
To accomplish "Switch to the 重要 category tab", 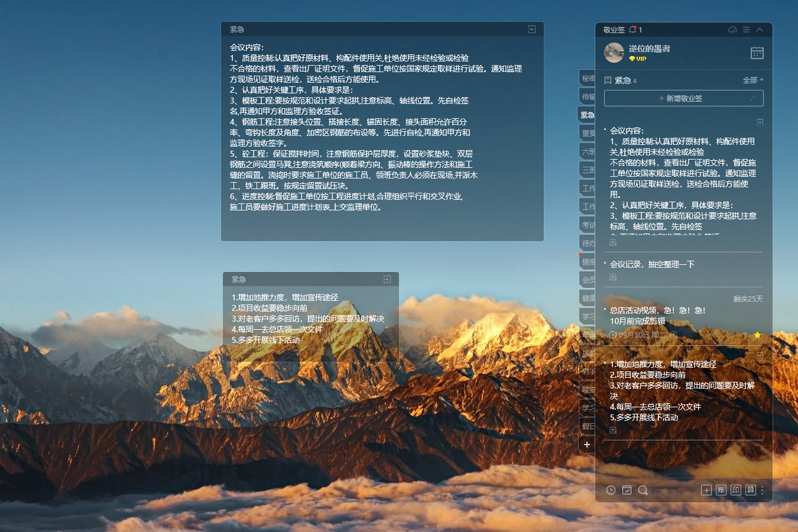I will pyautogui.click(x=587, y=133).
